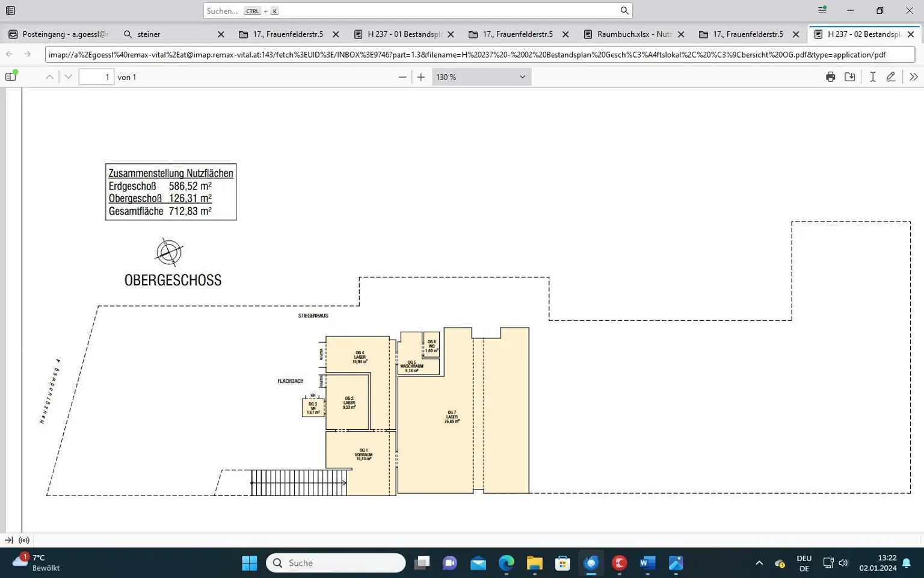The width and height of the screenshot is (924, 578).
Task: Activate the draw pencil annotation tool
Action: click(891, 77)
